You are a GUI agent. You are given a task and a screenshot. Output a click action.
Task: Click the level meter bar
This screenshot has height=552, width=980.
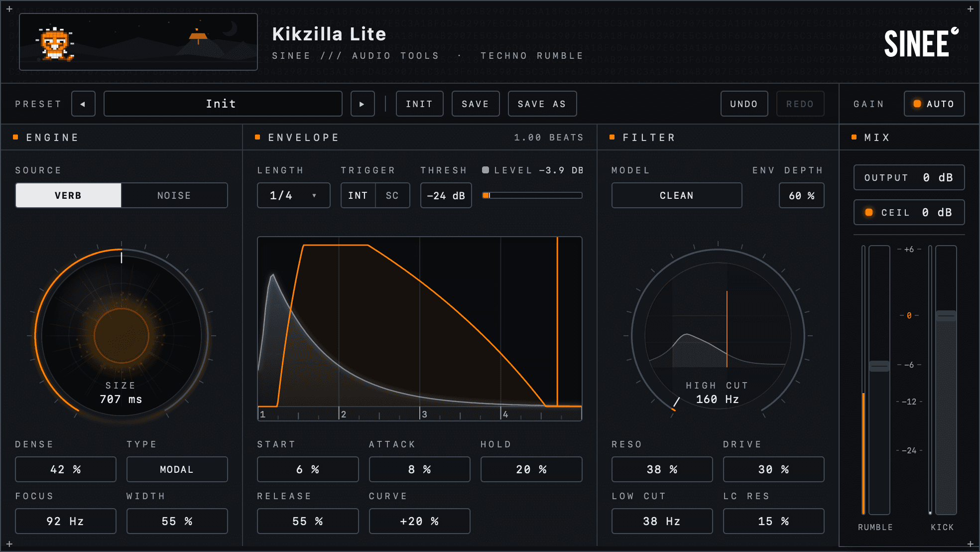click(532, 195)
